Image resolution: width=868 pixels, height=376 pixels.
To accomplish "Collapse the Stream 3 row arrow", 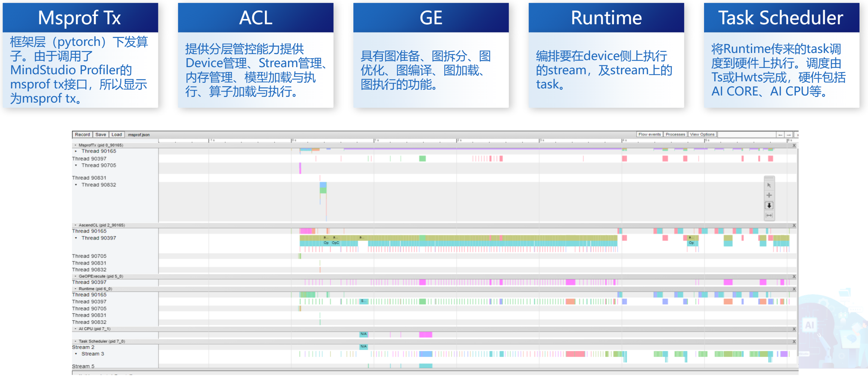I will (x=76, y=354).
